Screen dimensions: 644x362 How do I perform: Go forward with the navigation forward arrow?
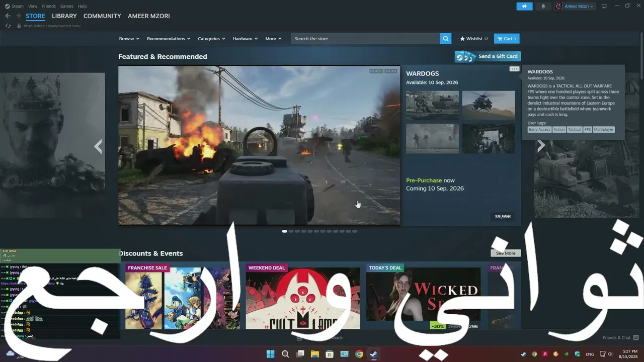[18, 16]
